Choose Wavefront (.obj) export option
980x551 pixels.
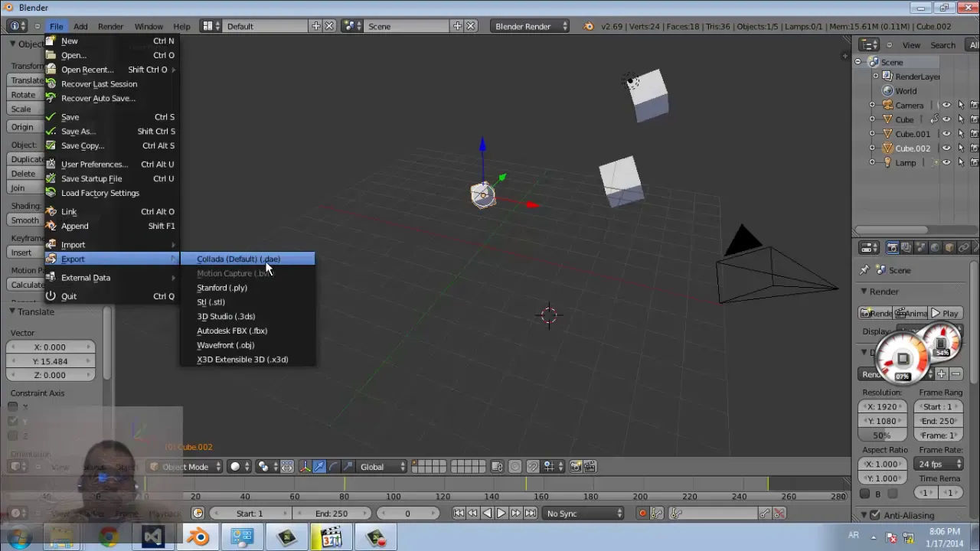pyautogui.click(x=247, y=345)
